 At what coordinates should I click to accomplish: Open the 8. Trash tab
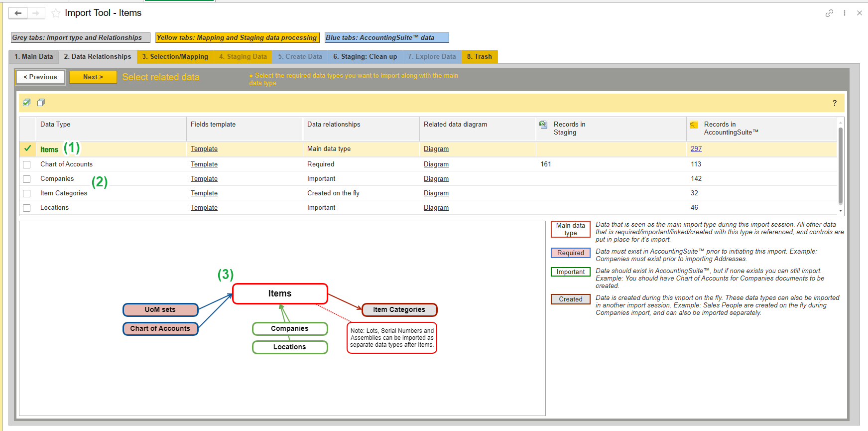[480, 57]
